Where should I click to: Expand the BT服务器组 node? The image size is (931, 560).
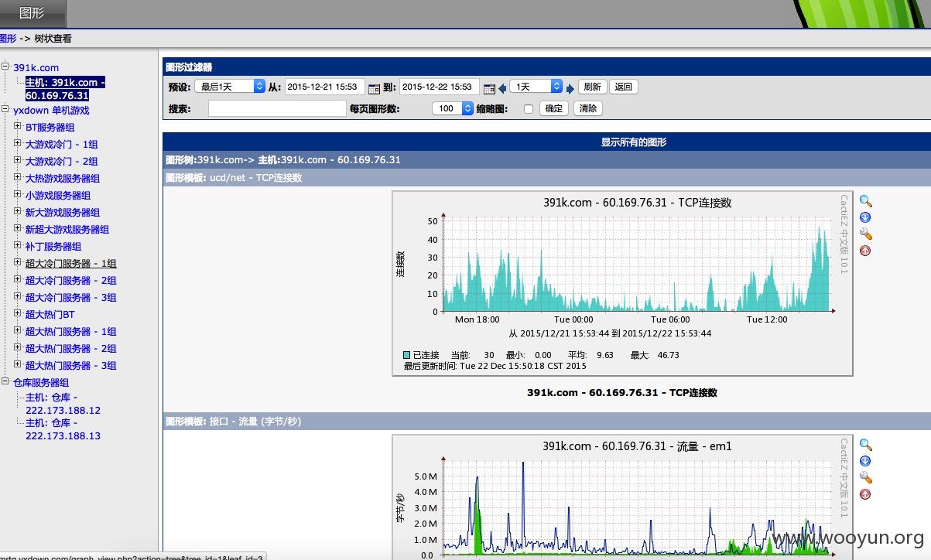[17, 126]
